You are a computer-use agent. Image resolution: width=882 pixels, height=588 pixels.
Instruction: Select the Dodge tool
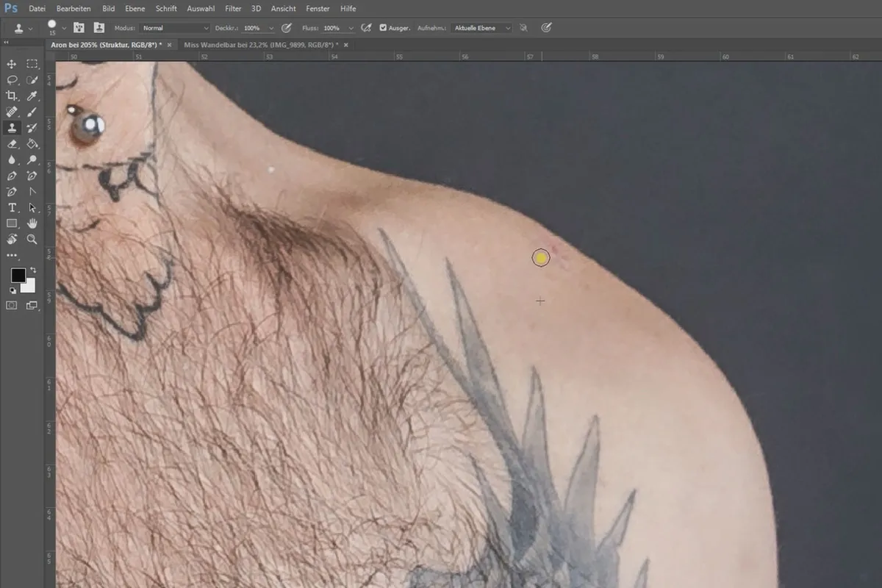point(32,159)
